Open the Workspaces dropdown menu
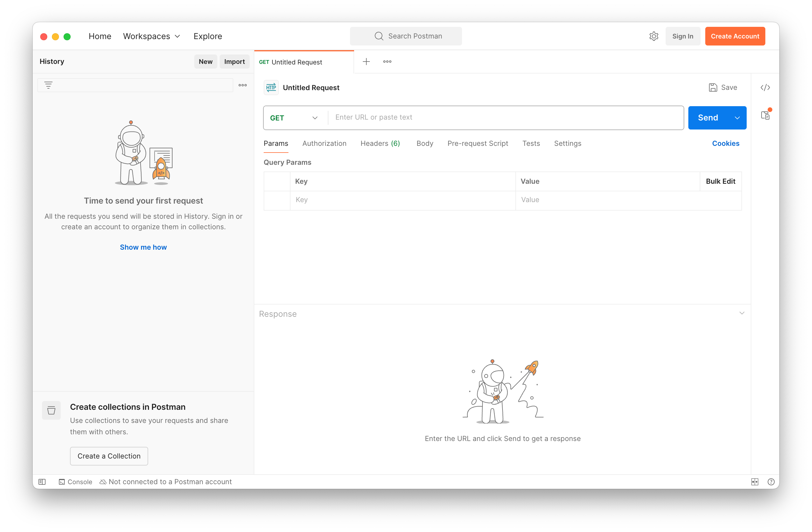The image size is (812, 532). click(x=151, y=36)
